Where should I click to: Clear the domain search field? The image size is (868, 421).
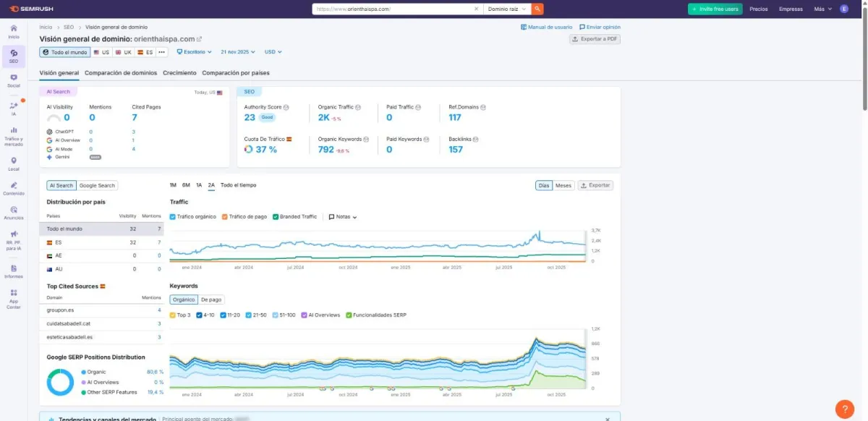point(477,9)
